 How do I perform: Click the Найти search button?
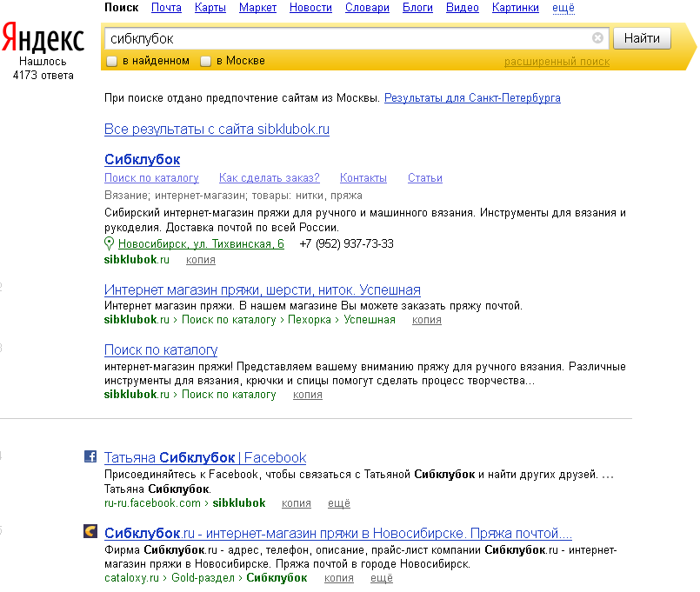(x=642, y=38)
